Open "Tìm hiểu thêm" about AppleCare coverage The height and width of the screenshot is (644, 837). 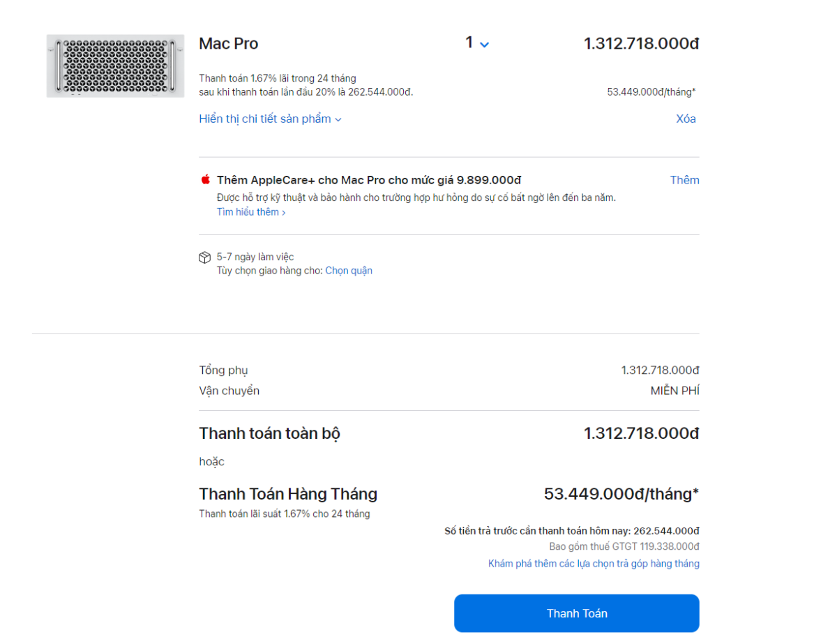click(x=248, y=211)
